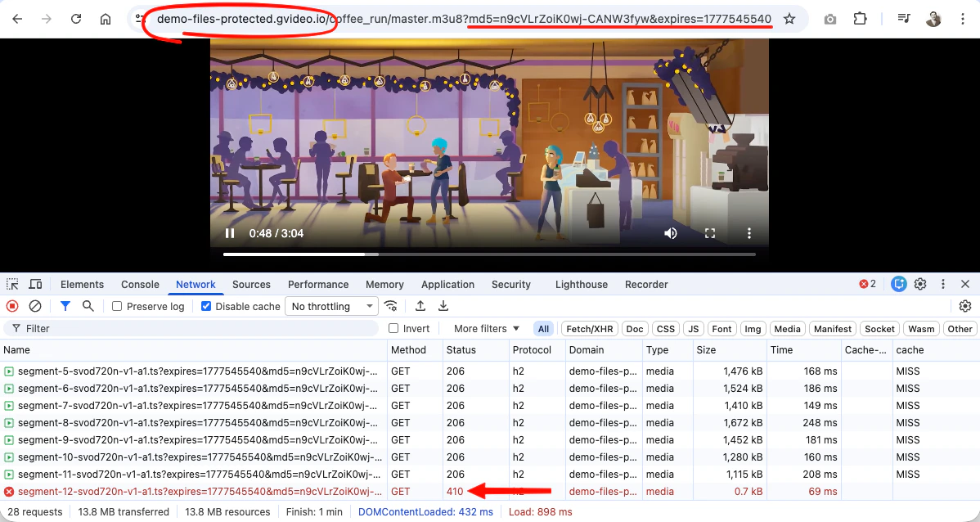980x522 pixels.
Task: Switch to the Elements tab
Action: tap(82, 285)
